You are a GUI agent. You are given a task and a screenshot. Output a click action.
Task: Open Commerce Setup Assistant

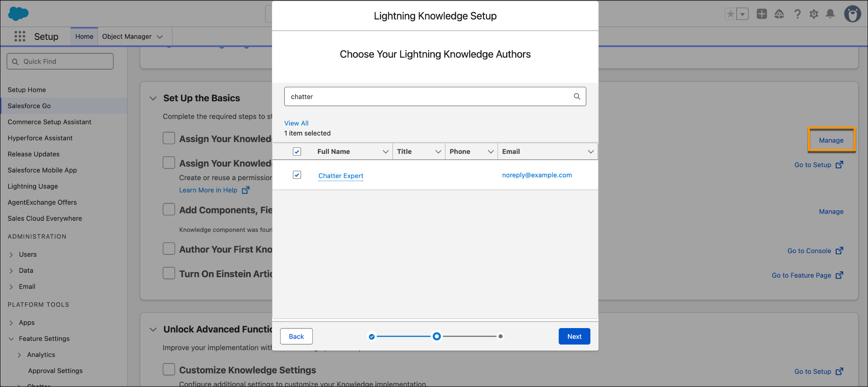50,122
